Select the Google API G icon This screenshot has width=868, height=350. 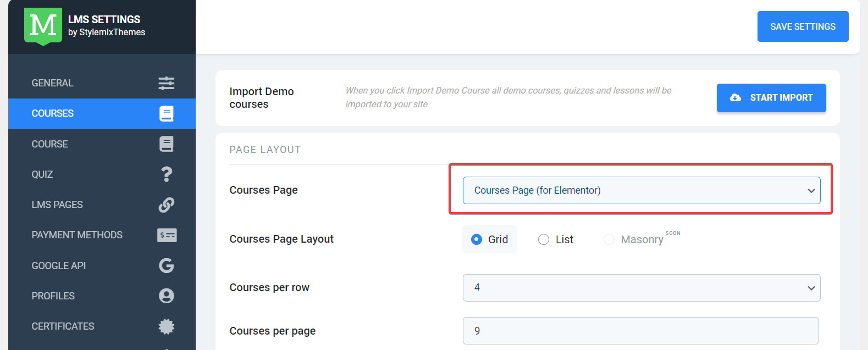167,265
